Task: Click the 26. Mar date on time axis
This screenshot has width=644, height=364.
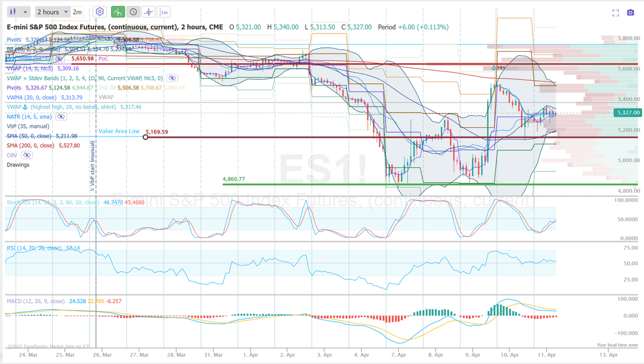Action: click(102, 355)
